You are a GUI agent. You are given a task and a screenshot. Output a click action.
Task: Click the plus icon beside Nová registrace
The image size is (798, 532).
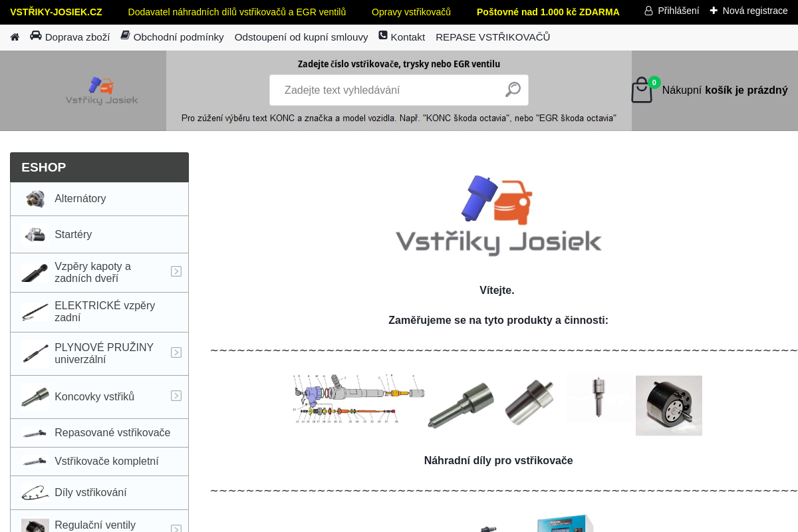pos(714,11)
